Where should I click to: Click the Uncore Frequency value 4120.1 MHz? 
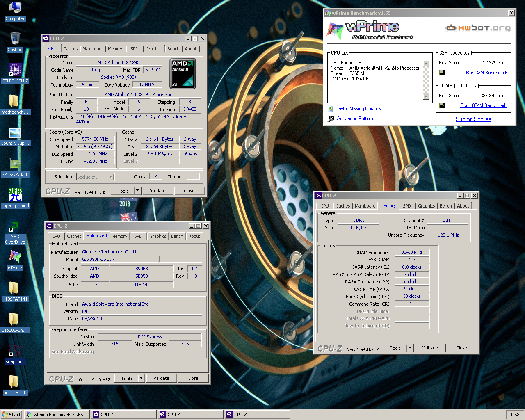(447, 235)
